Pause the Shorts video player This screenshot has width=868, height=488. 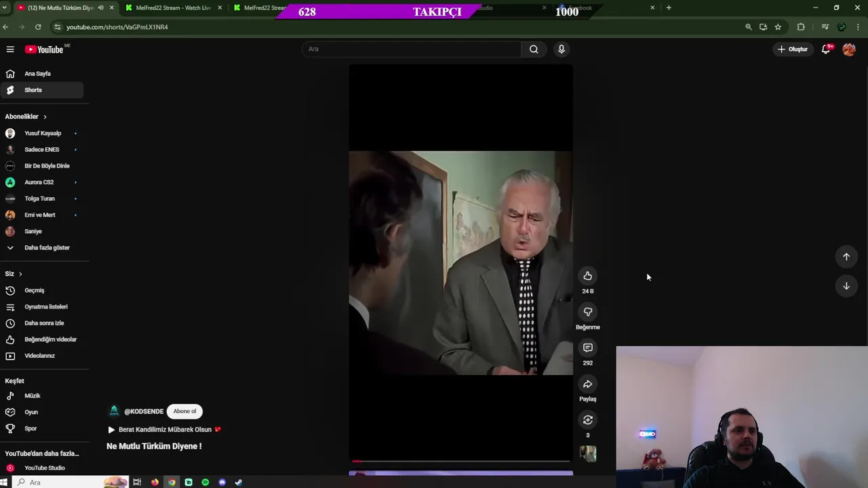point(460,263)
